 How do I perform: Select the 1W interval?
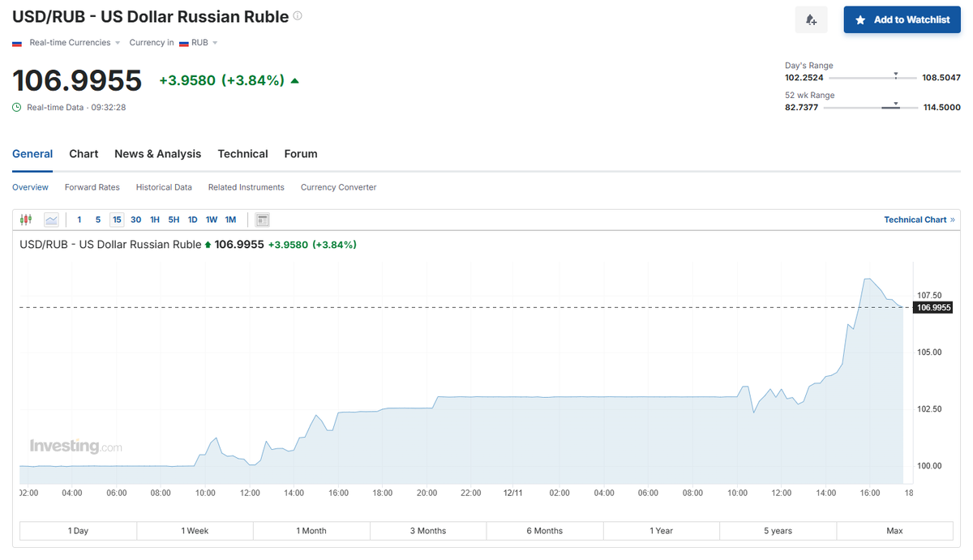tap(212, 220)
